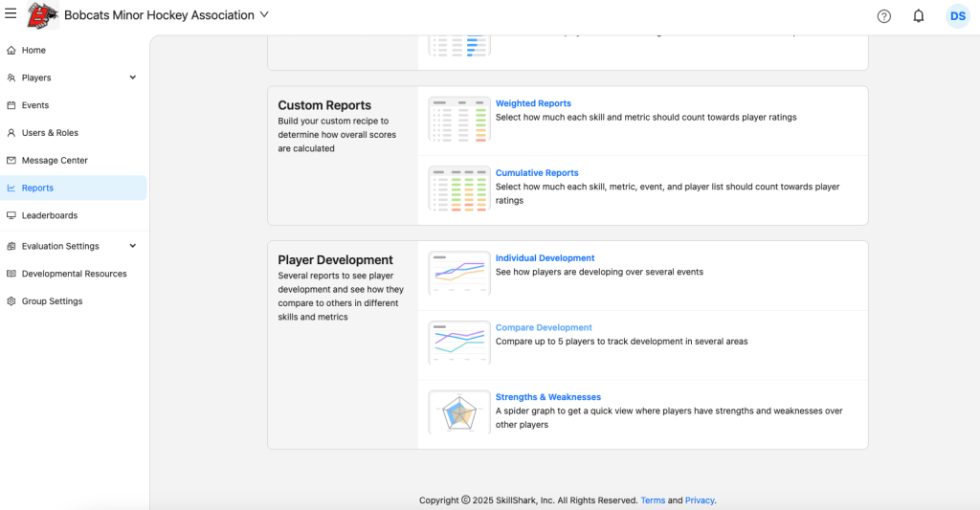980x510 pixels.
Task: Expand the Players sidebar submenu
Action: click(x=132, y=78)
